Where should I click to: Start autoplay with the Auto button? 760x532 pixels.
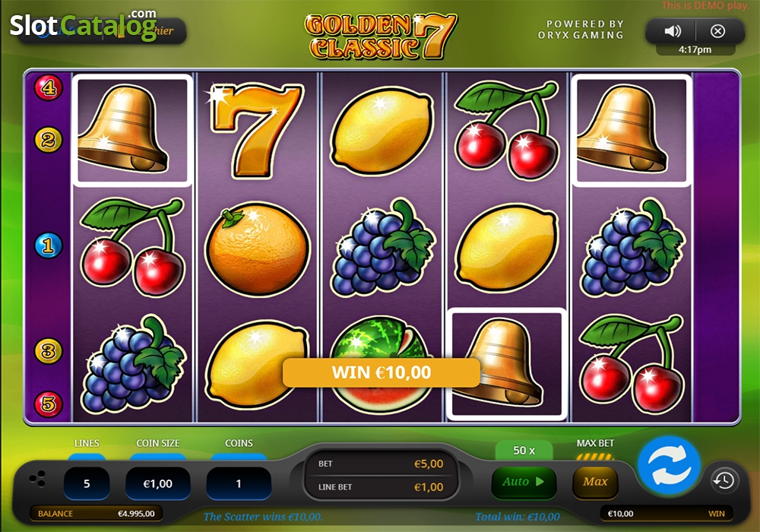(x=524, y=482)
